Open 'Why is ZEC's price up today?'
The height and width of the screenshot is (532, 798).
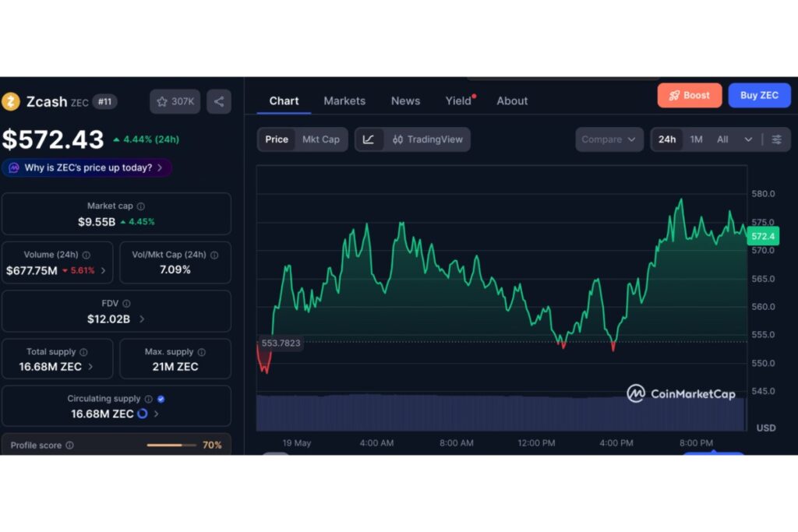[x=87, y=167]
